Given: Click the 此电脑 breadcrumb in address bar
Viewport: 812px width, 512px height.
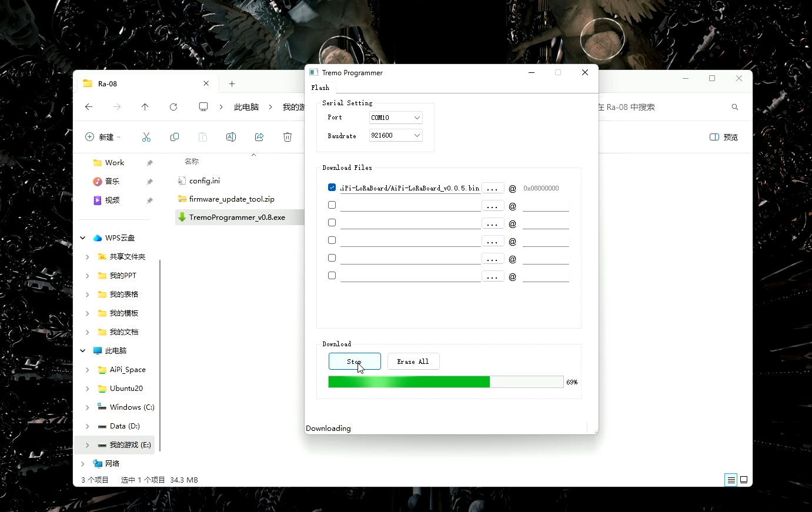Looking at the screenshot, I should click(246, 107).
